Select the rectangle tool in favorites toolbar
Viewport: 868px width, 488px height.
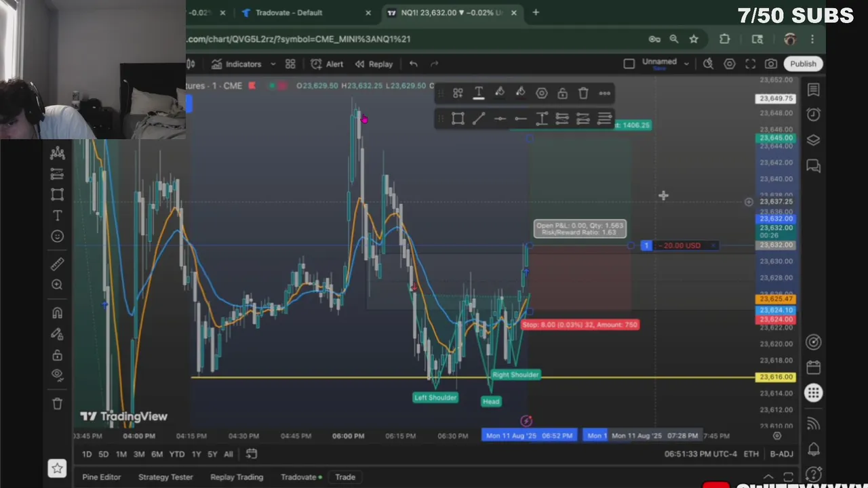(x=458, y=119)
